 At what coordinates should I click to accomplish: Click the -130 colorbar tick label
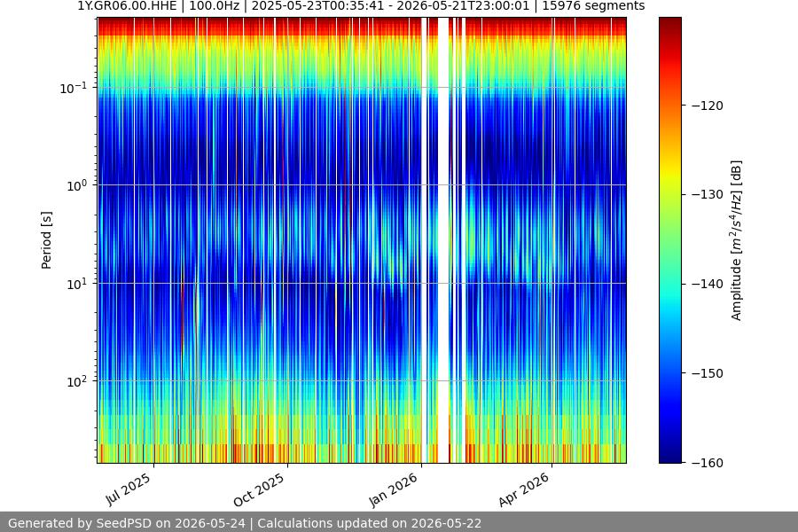pyautogui.click(x=708, y=194)
